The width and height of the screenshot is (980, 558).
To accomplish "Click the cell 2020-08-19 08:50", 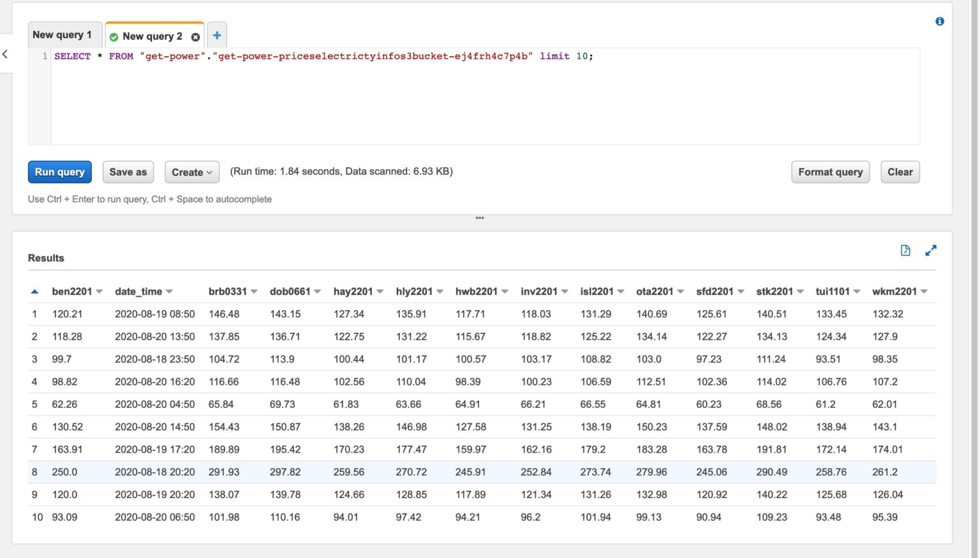I will point(154,314).
